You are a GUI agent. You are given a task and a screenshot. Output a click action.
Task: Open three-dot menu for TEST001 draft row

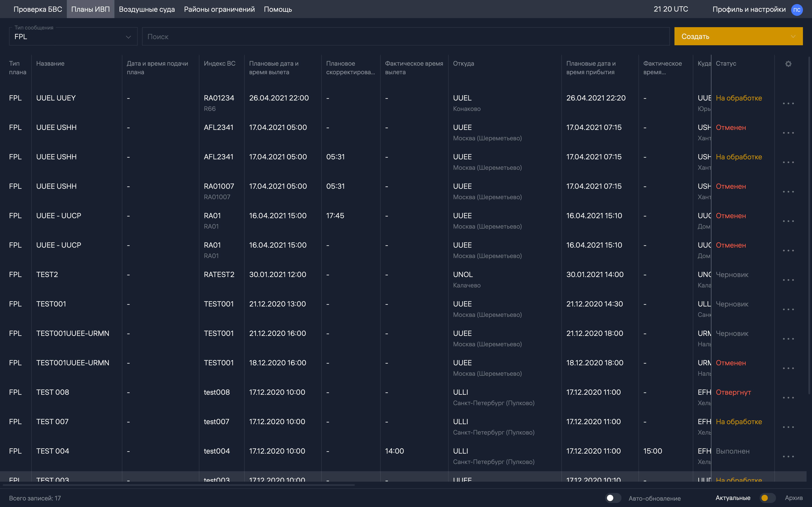[x=788, y=309]
